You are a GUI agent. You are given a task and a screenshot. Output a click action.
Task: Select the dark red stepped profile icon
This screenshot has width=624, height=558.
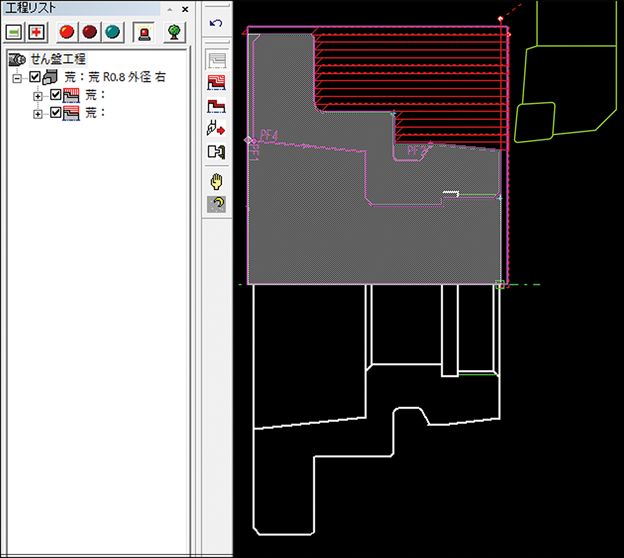(216, 105)
